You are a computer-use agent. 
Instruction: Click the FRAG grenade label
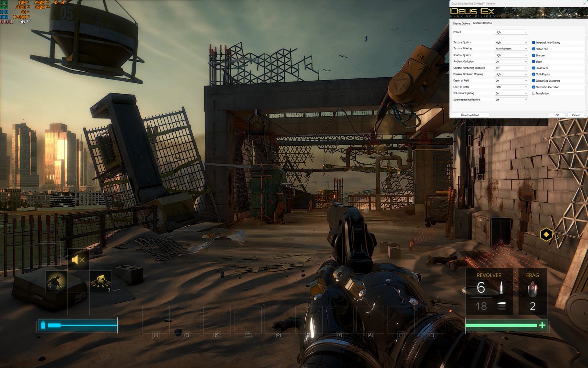pos(533,275)
